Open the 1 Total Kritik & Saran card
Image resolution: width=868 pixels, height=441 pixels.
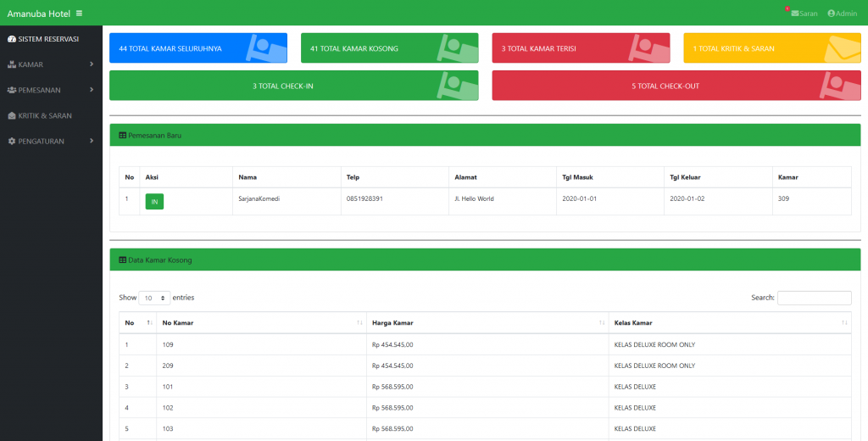(x=772, y=48)
